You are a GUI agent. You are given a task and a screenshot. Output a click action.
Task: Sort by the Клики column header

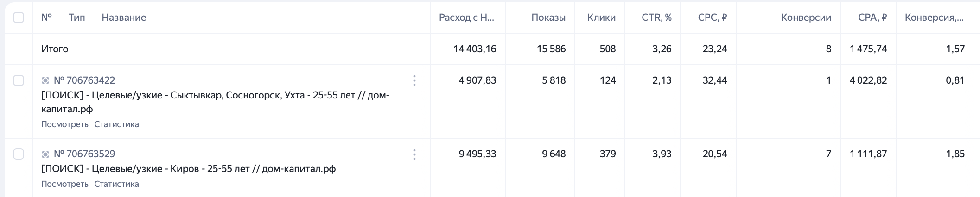[601, 18]
